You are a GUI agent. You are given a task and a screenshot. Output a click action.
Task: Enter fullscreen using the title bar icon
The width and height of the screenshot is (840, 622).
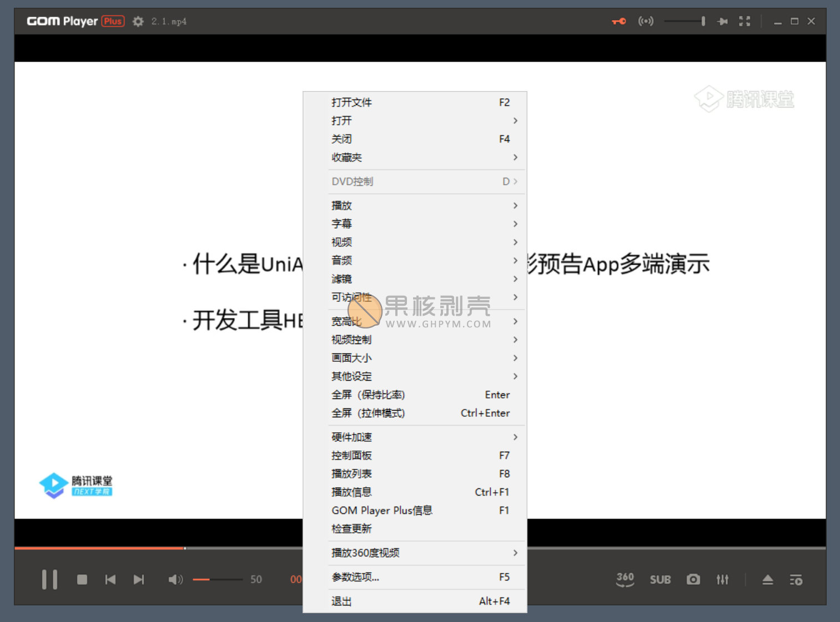point(745,21)
